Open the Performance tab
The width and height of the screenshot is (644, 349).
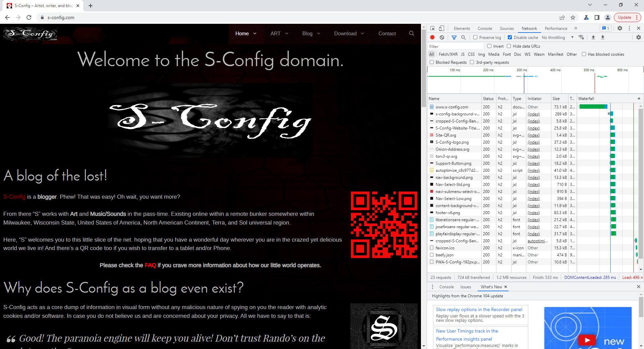click(556, 29)
